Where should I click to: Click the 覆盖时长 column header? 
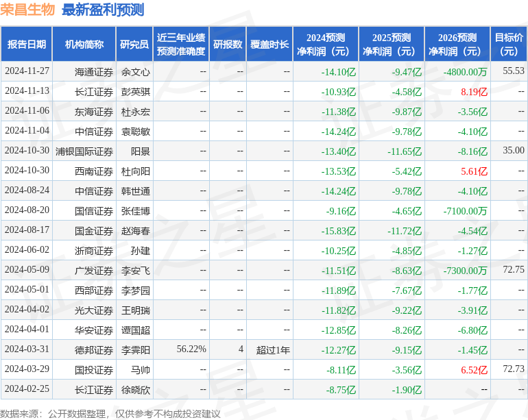point(269,44)
